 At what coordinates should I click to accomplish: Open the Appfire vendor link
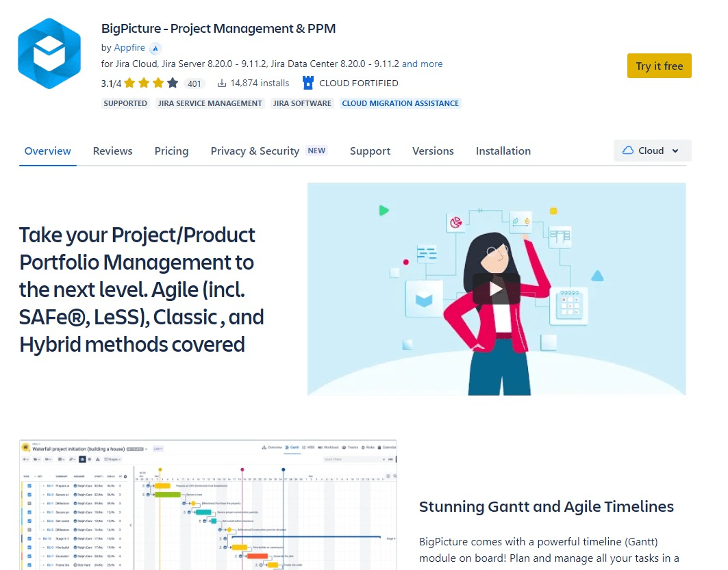pos(129,48)
